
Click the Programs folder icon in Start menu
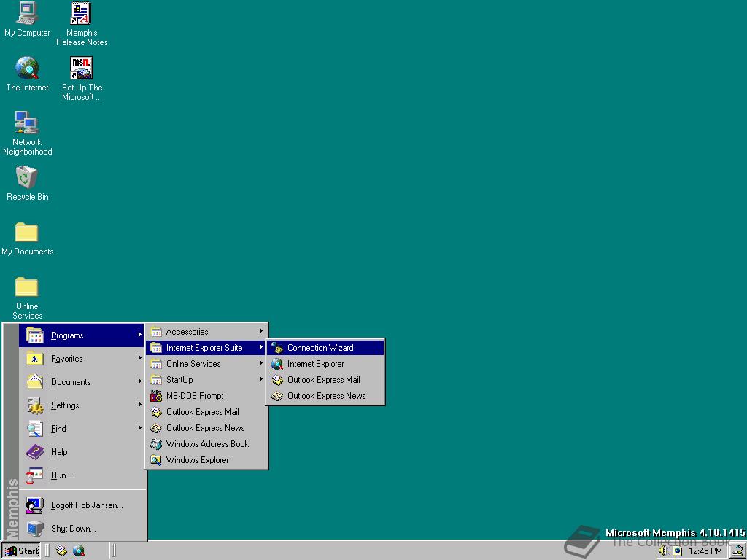(35, 335)
